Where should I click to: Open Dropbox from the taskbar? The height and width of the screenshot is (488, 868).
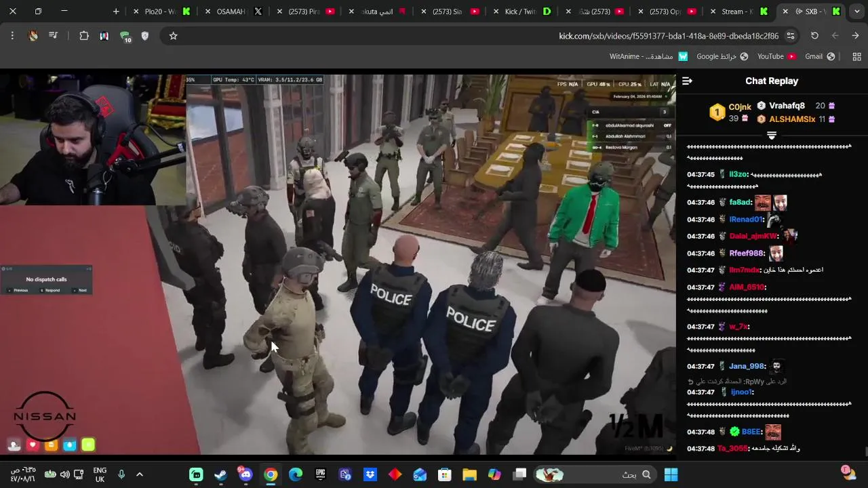(x=370, y=474)
